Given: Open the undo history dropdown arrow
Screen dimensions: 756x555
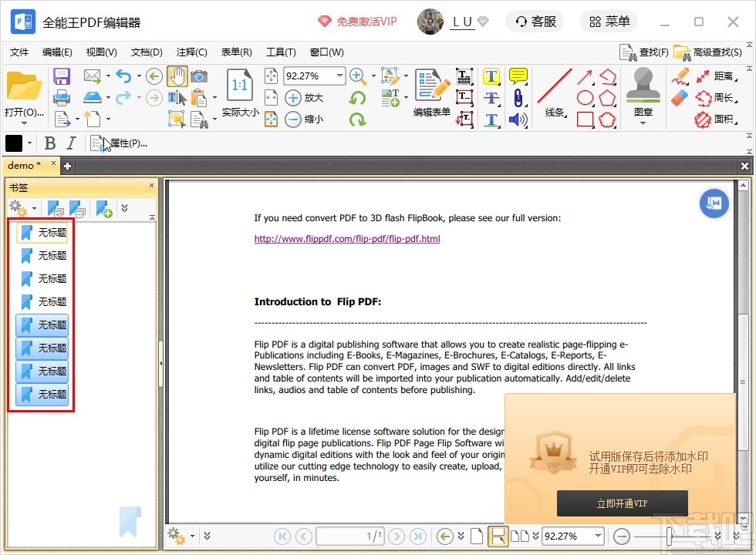Looking at the screenshot, I should [139, 76].
